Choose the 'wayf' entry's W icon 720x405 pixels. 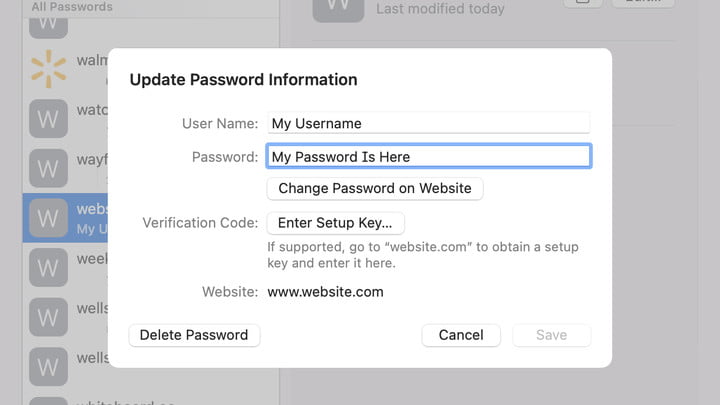coord(48,168)
